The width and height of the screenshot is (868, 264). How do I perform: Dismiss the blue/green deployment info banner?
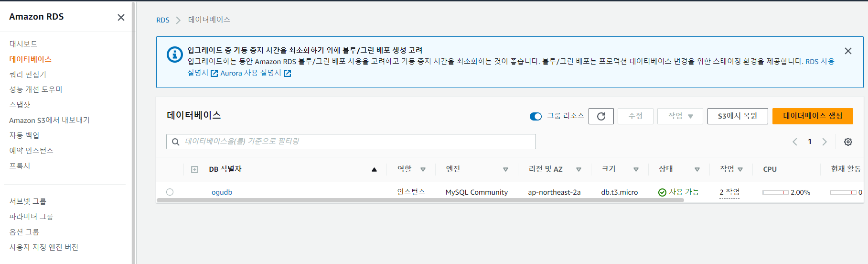[x=848, y=51]
